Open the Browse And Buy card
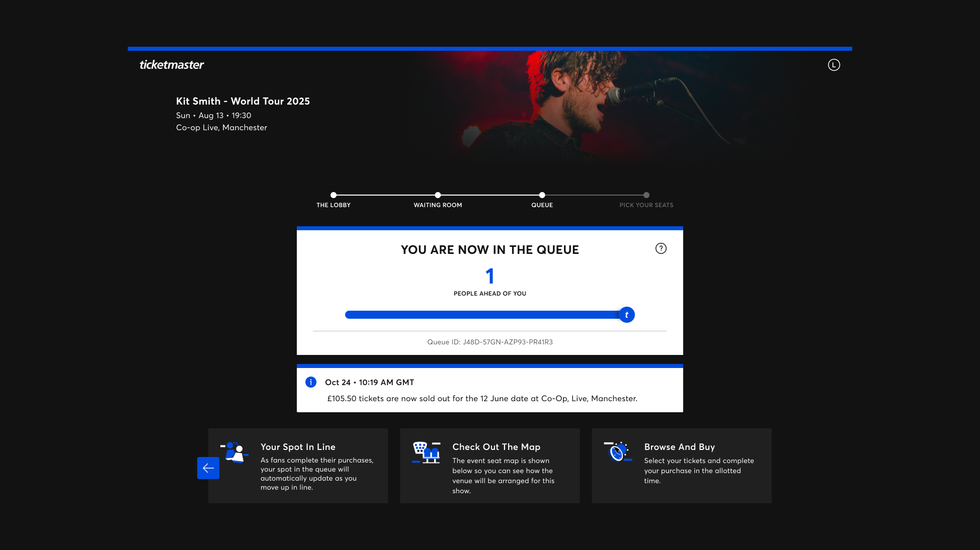Screen dimensions: 980x550 [x=681, y=465]
